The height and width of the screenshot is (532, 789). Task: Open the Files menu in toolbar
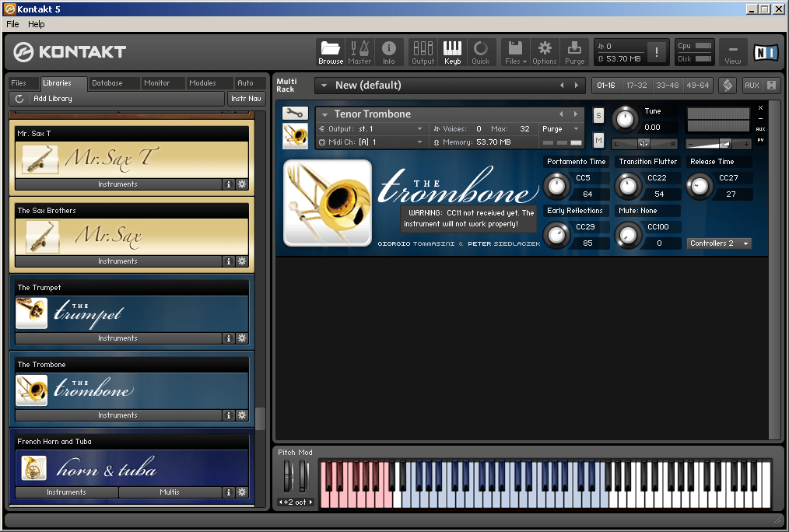pos(516,52)
